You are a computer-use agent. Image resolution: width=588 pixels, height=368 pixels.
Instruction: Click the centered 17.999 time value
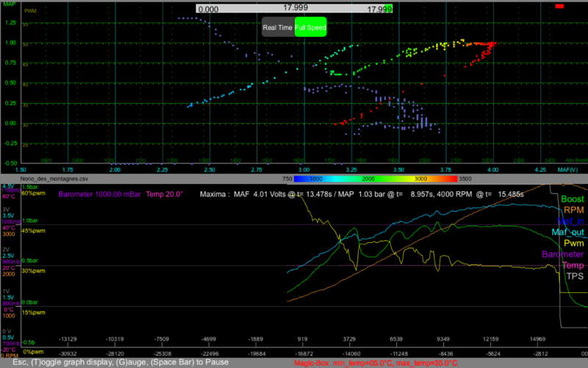point(295,7)
